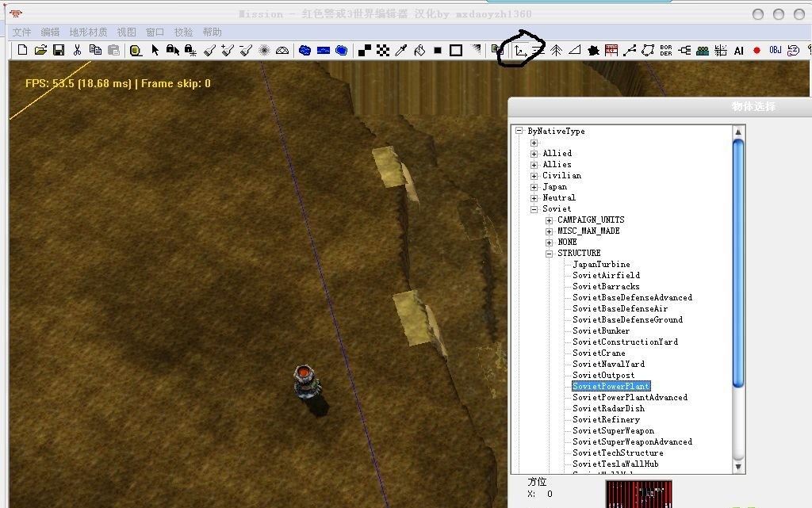The width and height of the screenshot is (812, 508).
Task: Pick the eyedropper texture sampler
Action: (400, 50)
